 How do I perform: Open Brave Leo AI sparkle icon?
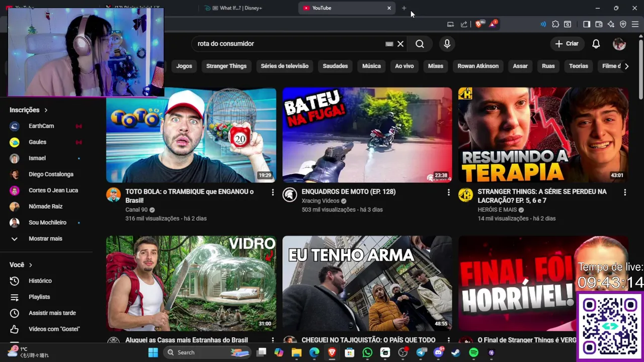point(611,24)
